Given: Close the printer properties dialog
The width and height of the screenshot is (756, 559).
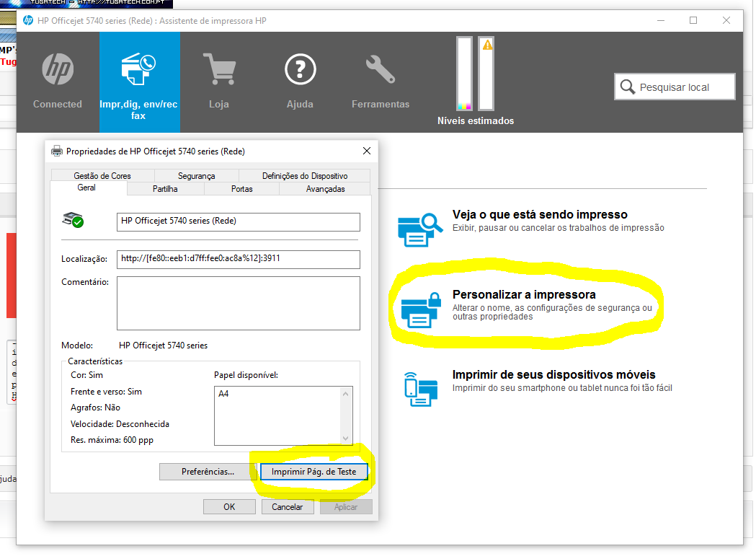Looking at the screenshot, I should pos(366,151).
